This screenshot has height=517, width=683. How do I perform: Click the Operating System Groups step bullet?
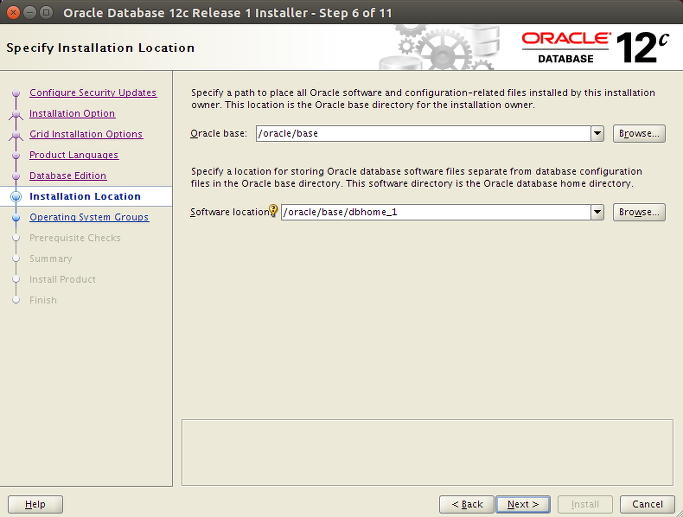(x=16, y=217)
